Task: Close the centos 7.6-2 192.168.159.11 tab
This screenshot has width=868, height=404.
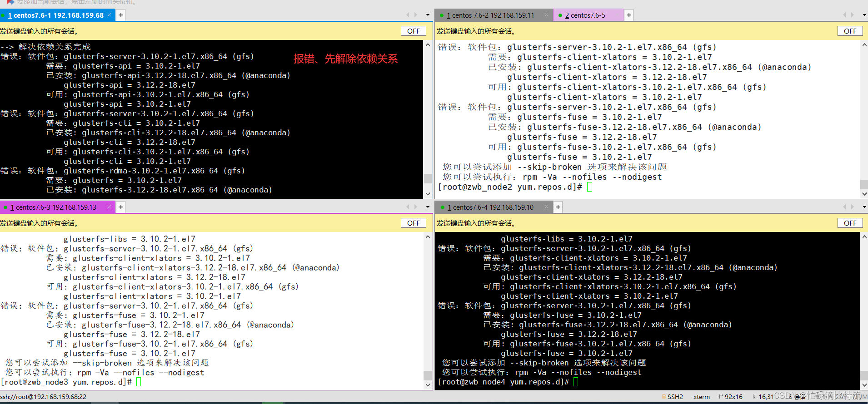Action: tap(546, 15)
